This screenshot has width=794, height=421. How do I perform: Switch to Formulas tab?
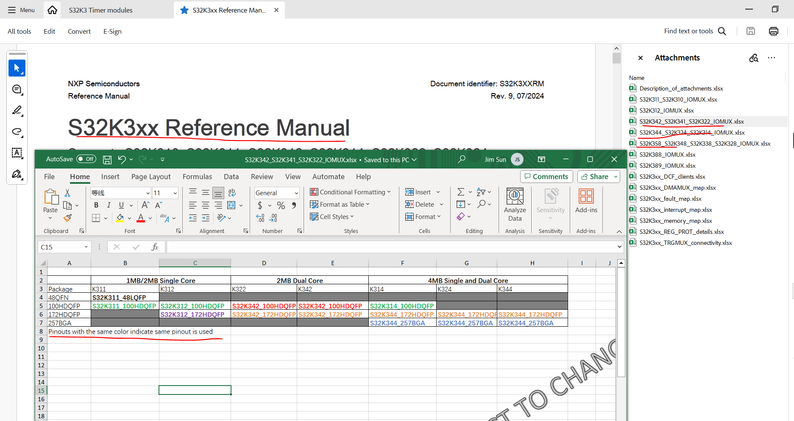point(197,176)
